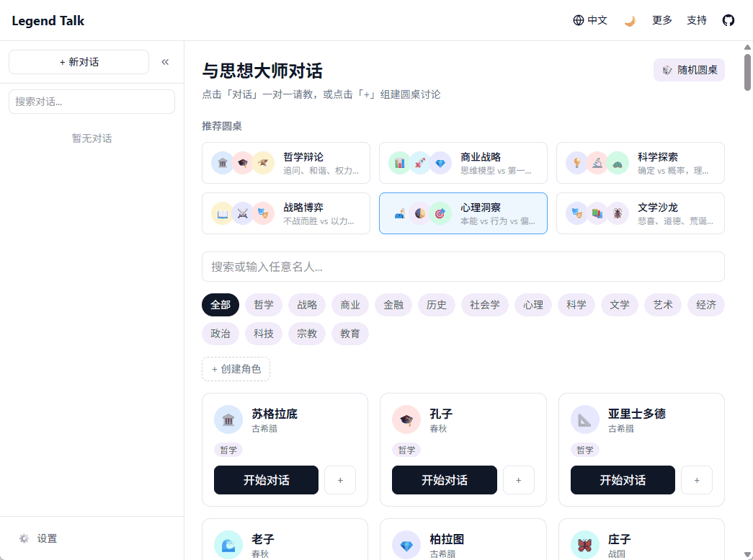The image size is (753, 560).
Task: Click 孔子's graduation cap avatar
Action: (406, 420)
